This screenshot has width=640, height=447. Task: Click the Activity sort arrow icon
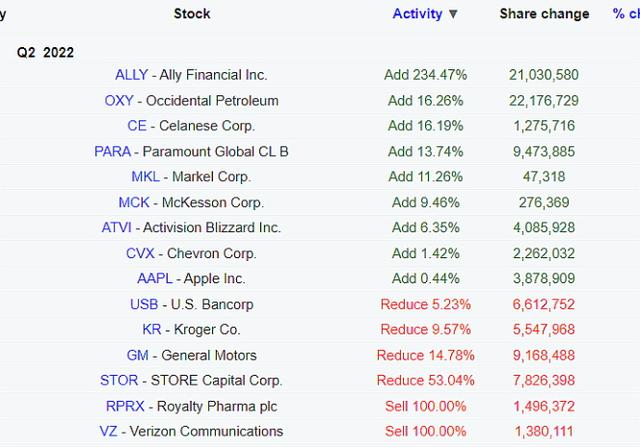click(x=453, y=14)
